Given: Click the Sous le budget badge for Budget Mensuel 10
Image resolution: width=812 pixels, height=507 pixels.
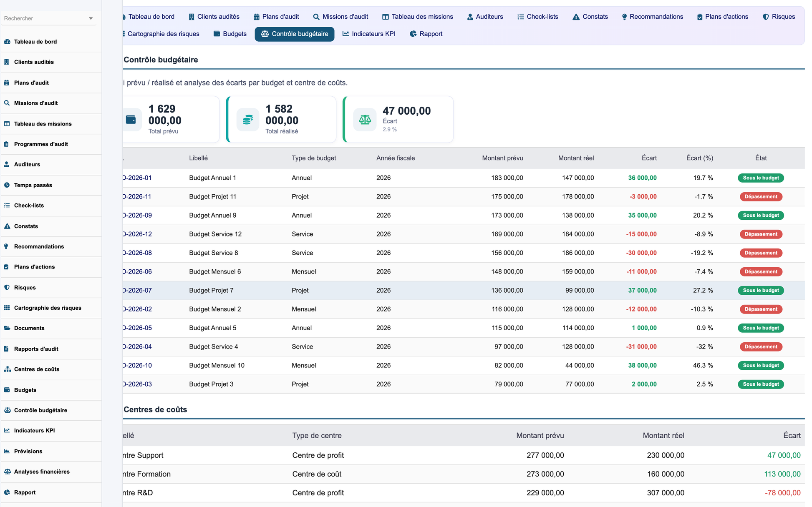Looking at the screenshot, I should tap(761, 366).
